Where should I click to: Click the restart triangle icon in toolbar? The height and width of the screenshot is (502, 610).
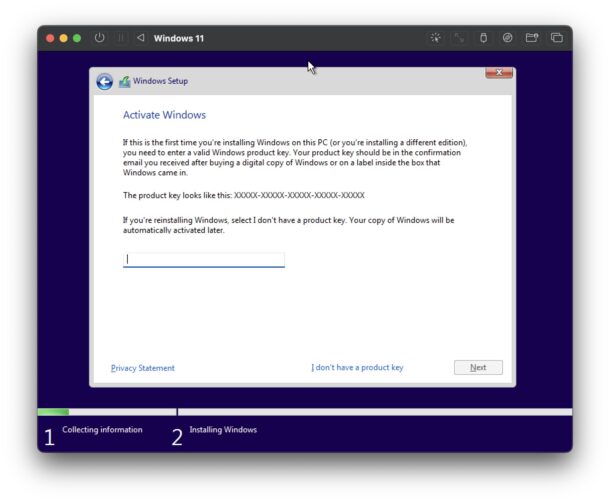(x=141, y=38)
